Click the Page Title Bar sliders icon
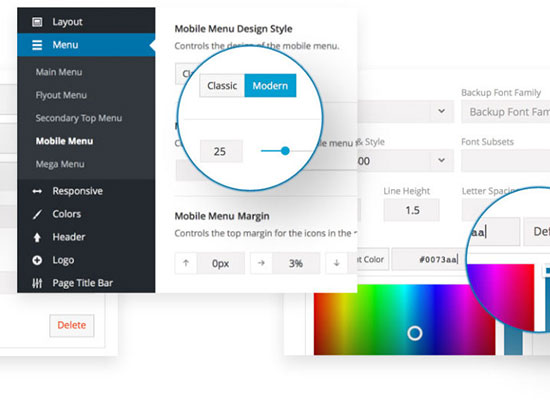 click(x=37, y=283)
